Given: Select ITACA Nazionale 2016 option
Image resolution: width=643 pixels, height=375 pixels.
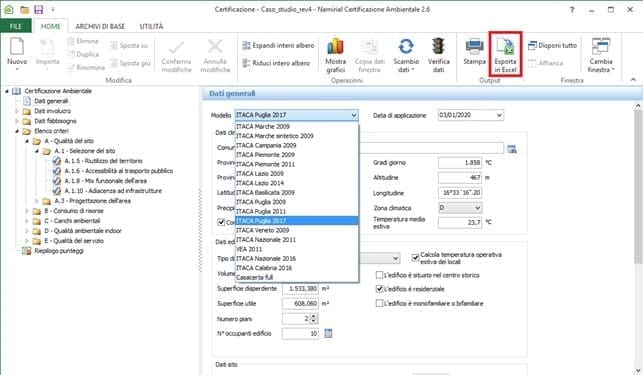Looking at the screenshot, I should (x=296, y=258).
